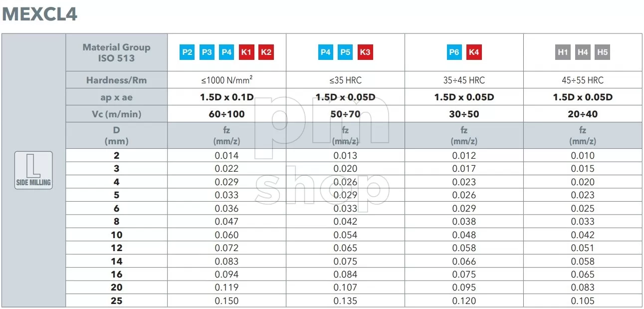Click the MEXCL4 title heading
Image resolution: width=644 pixels, height=309 pixels.
point(40,14)
